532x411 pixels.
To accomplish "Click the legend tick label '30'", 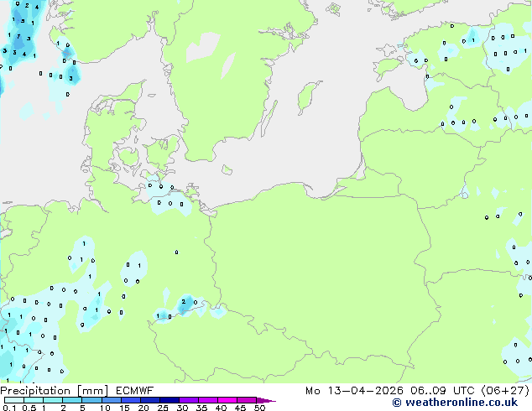I will pyautogui.click(x=182, y=408).
